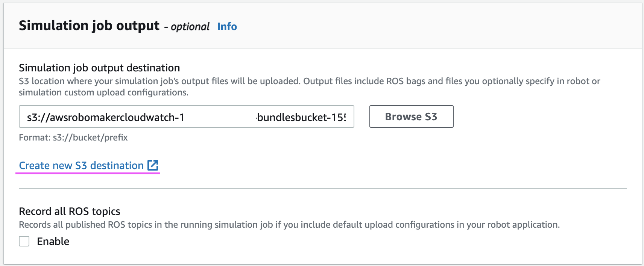Click the Browse S3 button
This screenshot has width=644, height=266.
point(411,116)
